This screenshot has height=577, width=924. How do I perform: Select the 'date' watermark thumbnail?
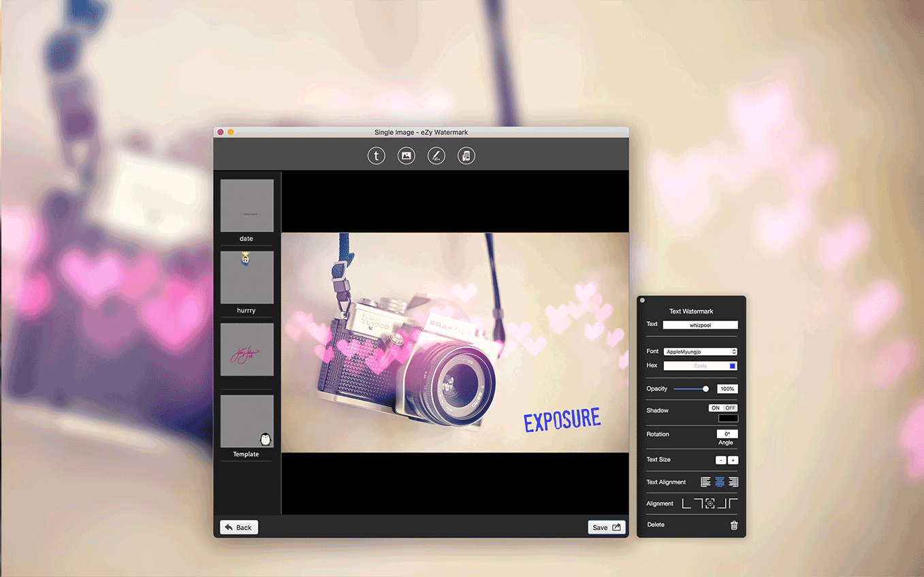pos(246,206)
